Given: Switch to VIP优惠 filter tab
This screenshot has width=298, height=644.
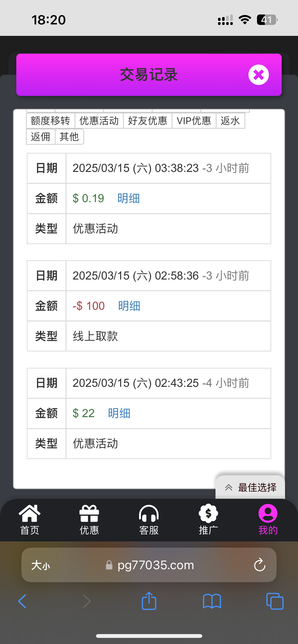Looking at the screenshot, I should [x=194, y=121].
